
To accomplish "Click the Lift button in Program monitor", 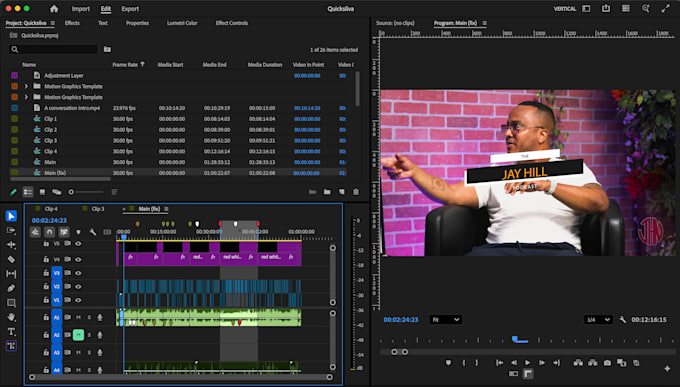I will pos(578,363).
